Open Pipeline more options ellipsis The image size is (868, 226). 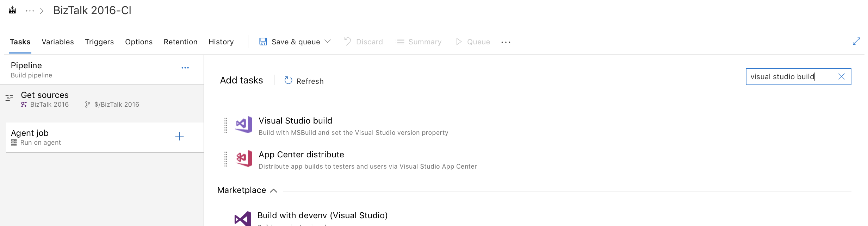185,68
